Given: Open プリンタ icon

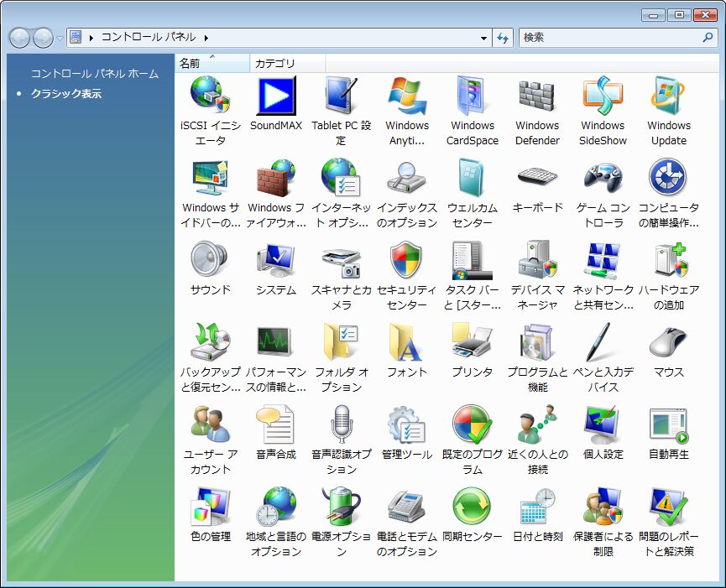Looking at the screenshot, I should (x=473, y=342).
